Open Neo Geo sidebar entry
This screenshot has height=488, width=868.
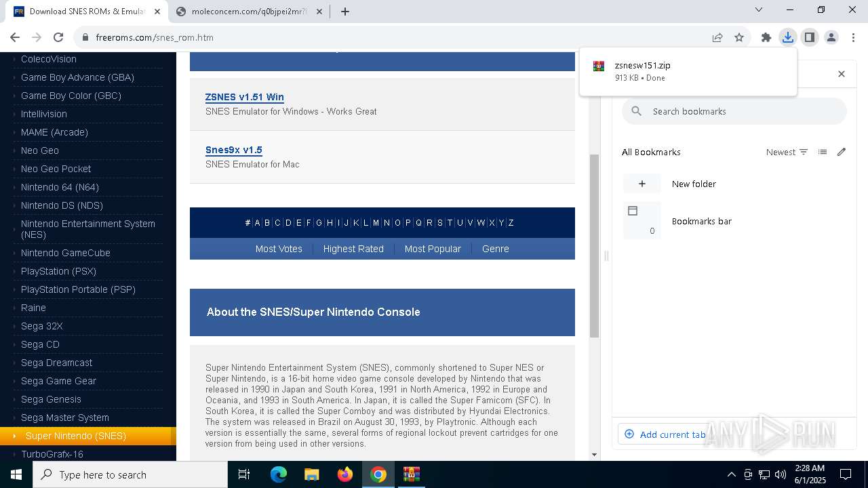click(40, 150)
